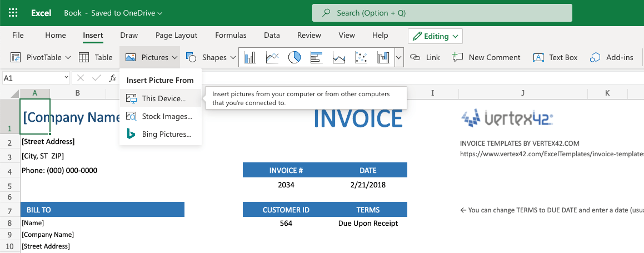644x253 pixels.
Task: Select Bing Pictures option
Action: point(166,134)
